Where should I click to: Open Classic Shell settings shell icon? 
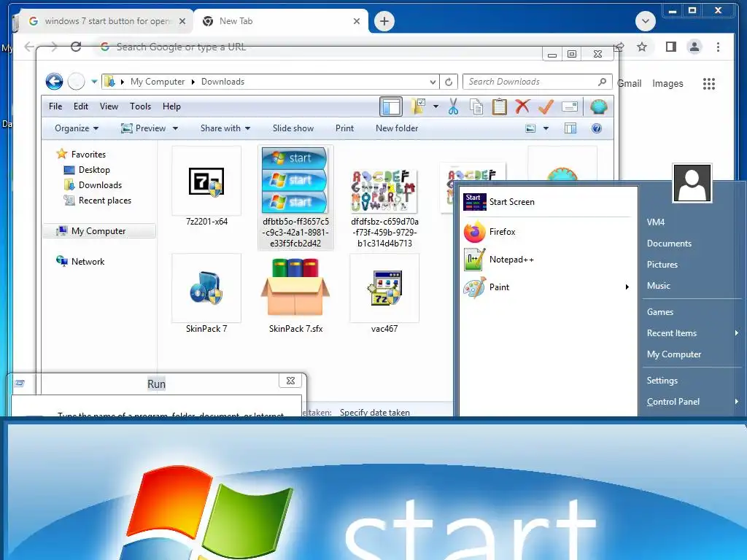[598, 106]
